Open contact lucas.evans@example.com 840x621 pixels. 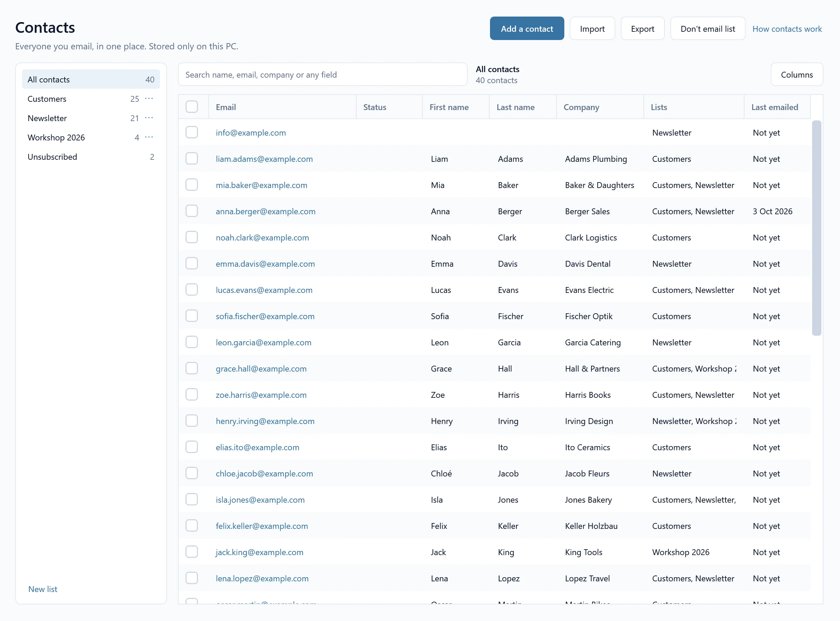[x=264, y=290]
